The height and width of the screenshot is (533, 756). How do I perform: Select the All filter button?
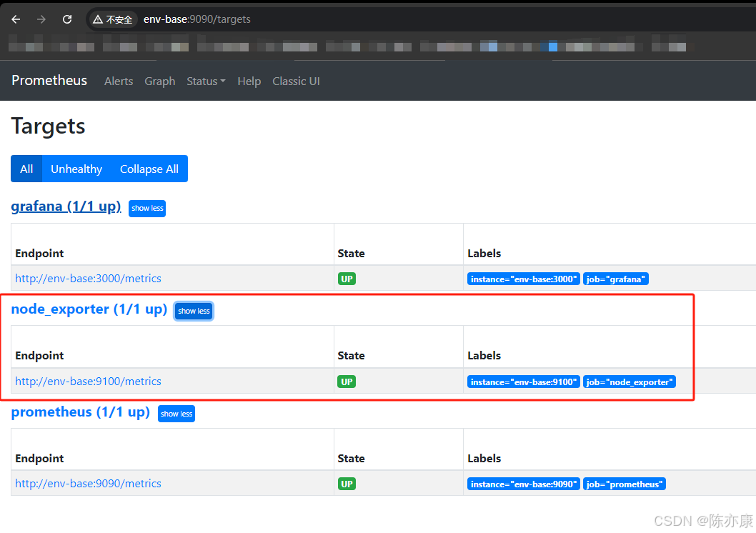click(26, 169)
